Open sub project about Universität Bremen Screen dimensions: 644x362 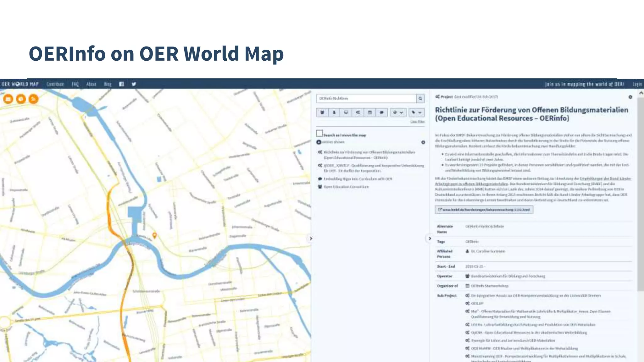click(x=536, y=296)
